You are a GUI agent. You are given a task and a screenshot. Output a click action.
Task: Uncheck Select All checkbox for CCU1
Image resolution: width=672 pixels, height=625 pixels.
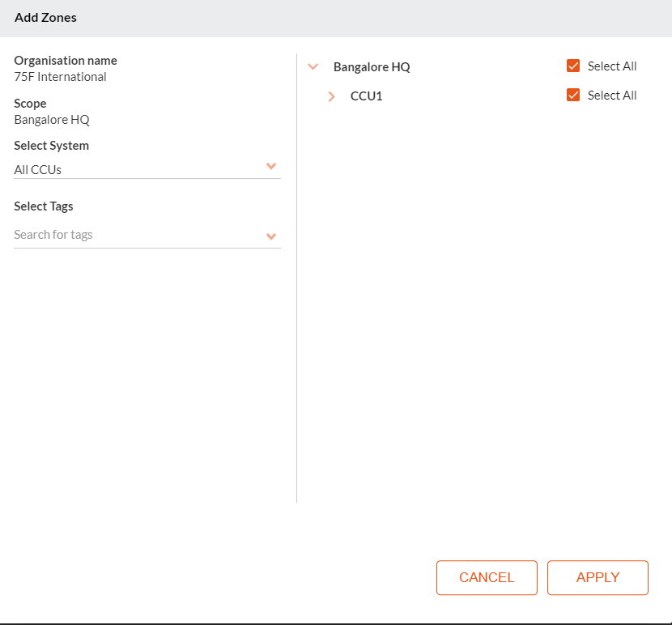point(573,96)
